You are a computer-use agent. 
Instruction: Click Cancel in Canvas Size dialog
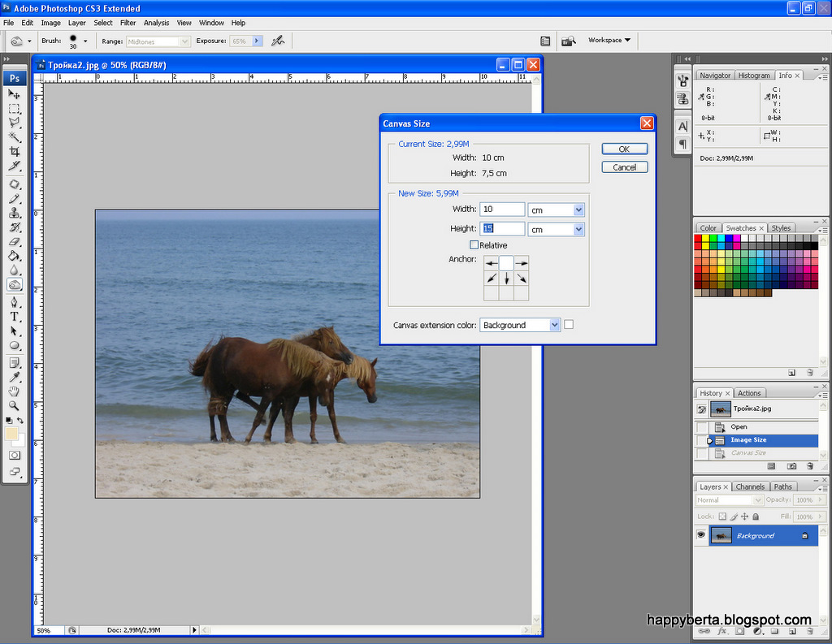625,167
